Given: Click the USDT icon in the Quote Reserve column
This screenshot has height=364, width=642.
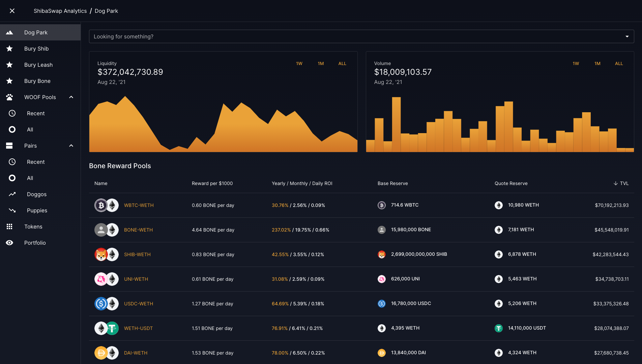Looking at the screenshot, I should click(499, 328).
